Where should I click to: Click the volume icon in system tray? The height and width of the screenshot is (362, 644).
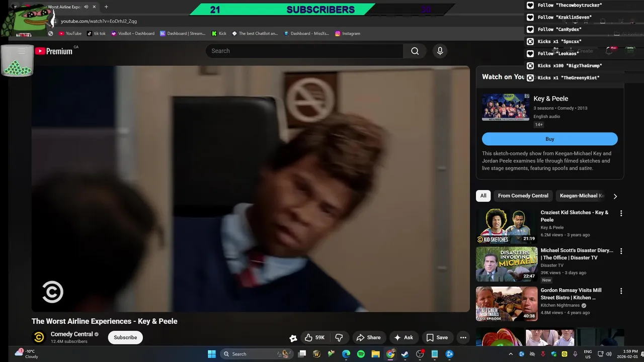pyautogui.click(x=608, y=354)
